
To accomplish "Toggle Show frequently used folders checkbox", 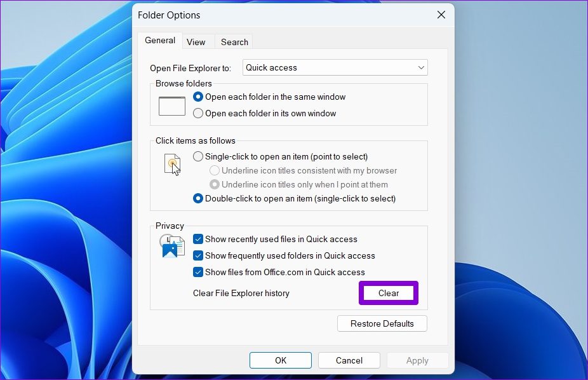I will tap(198, 256).
